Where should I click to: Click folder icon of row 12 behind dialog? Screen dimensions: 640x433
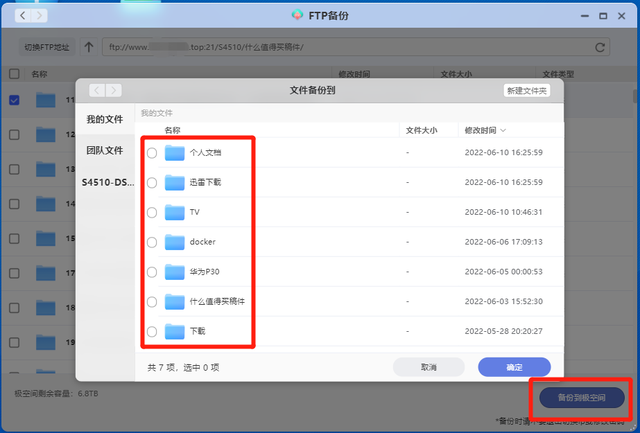coord(46,135)
